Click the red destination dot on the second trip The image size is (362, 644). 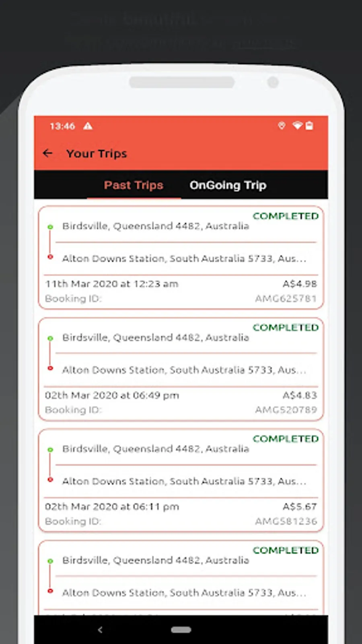pos(50,368)
